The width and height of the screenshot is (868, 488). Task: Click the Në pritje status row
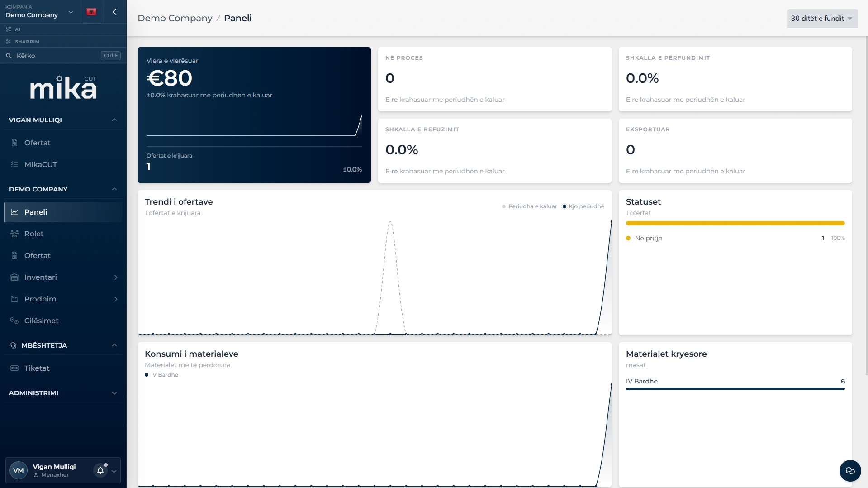coord(735,238)
